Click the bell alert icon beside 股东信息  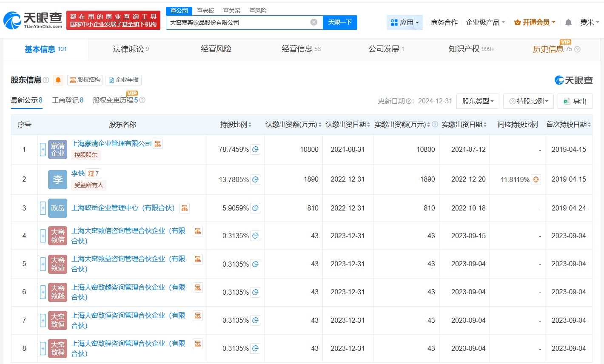[x=58, y=80]
